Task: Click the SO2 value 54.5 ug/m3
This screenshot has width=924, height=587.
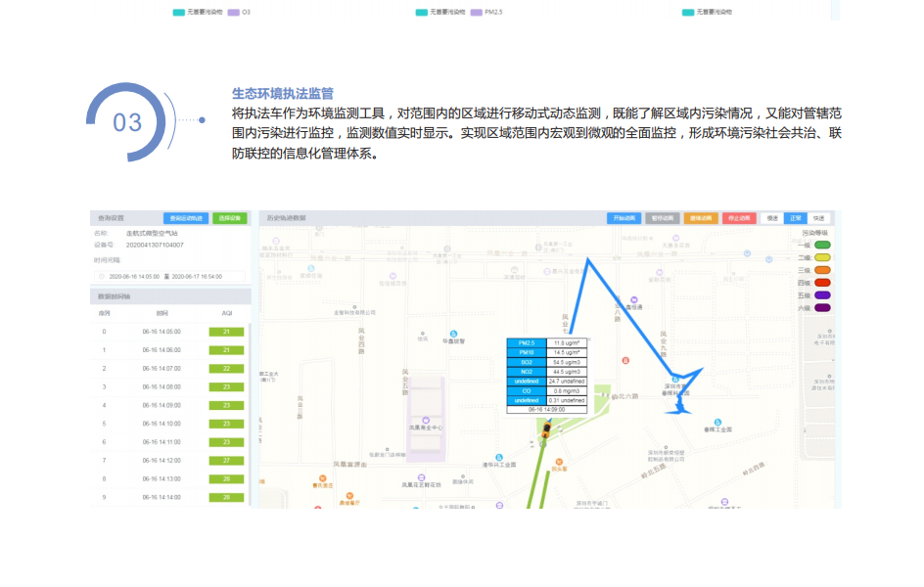Action: (x=567, y=362)
